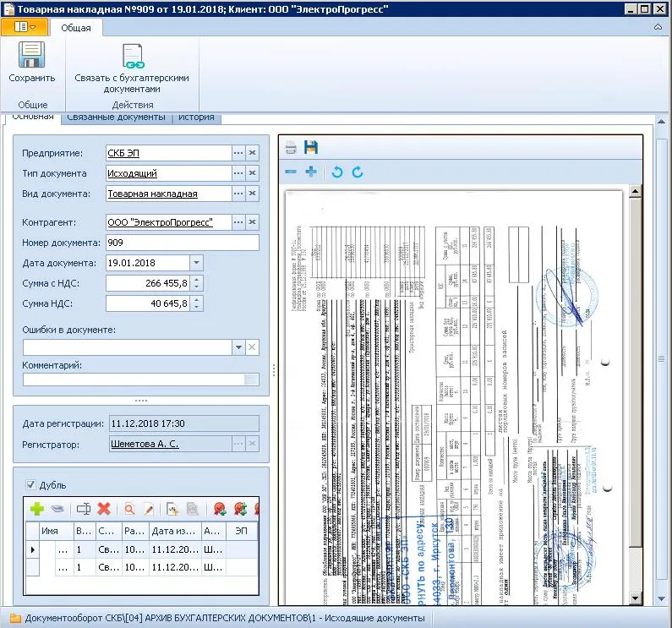This screenshot has height=628, width=672.
Task: Save the scanned image with floppy icon
Action: [x=311, y=148]
